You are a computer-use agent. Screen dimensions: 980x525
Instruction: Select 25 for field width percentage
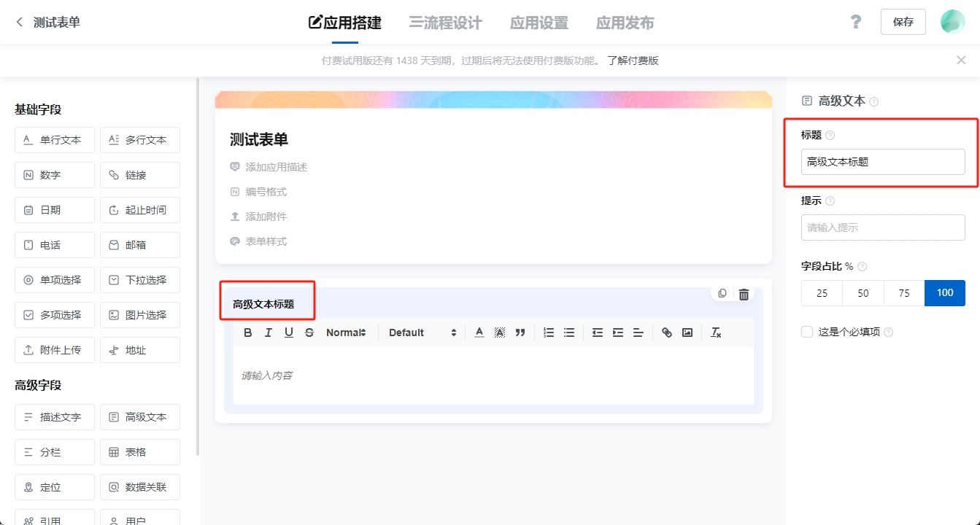click(x=821, y=292)
